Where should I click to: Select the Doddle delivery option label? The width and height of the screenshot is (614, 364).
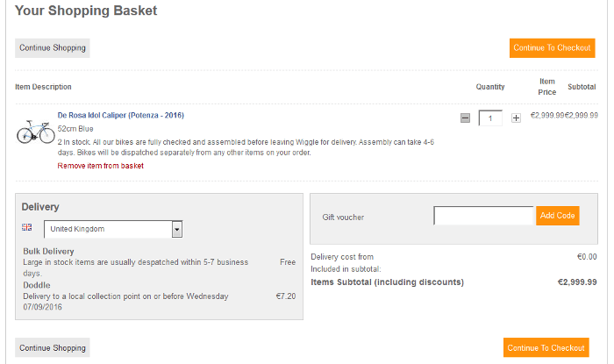point(37,285)
